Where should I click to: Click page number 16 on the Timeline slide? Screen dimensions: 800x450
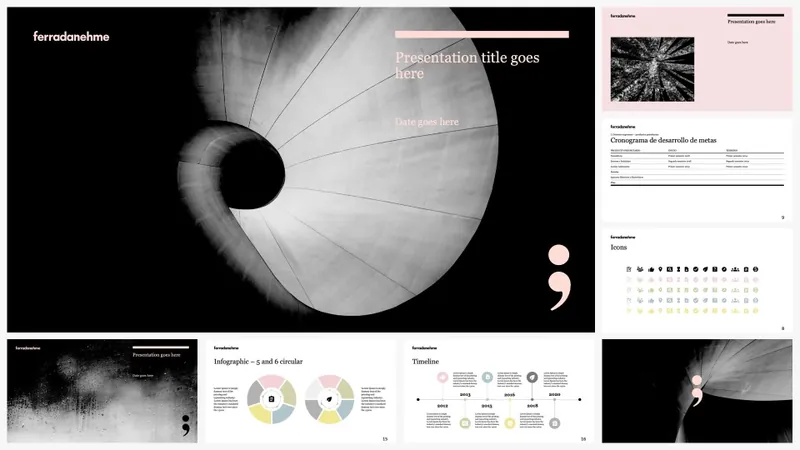pyautogui.click(x=583, y=439)
